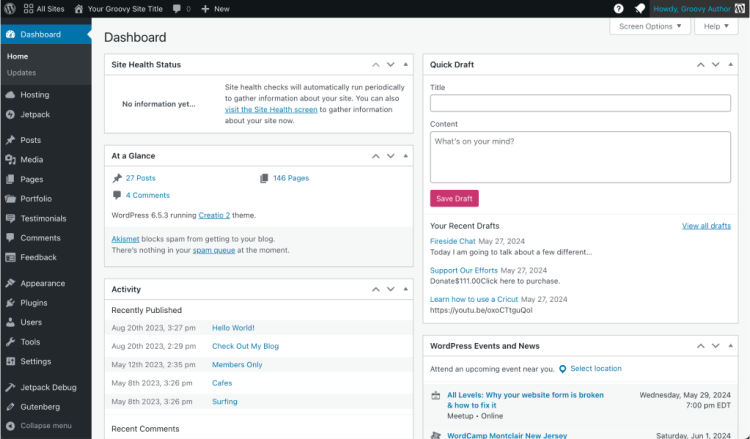Collapse the sidebar with Collapse menu

click(45, 425)
